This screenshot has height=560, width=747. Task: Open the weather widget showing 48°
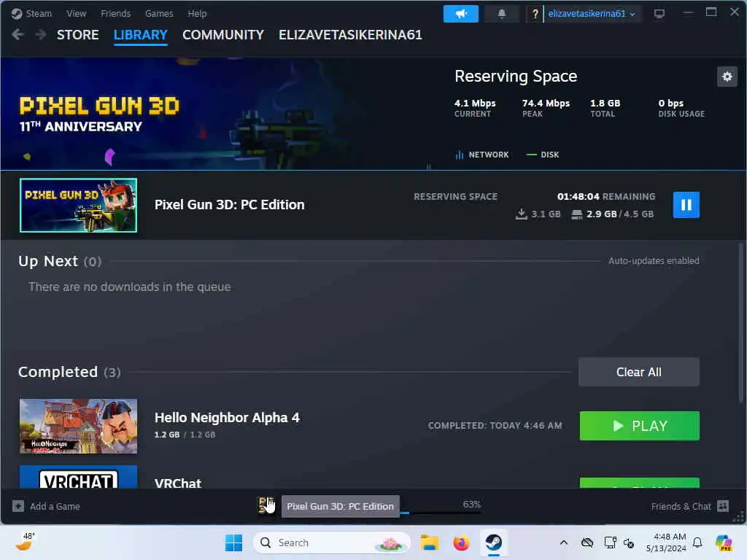pos(26,542)
